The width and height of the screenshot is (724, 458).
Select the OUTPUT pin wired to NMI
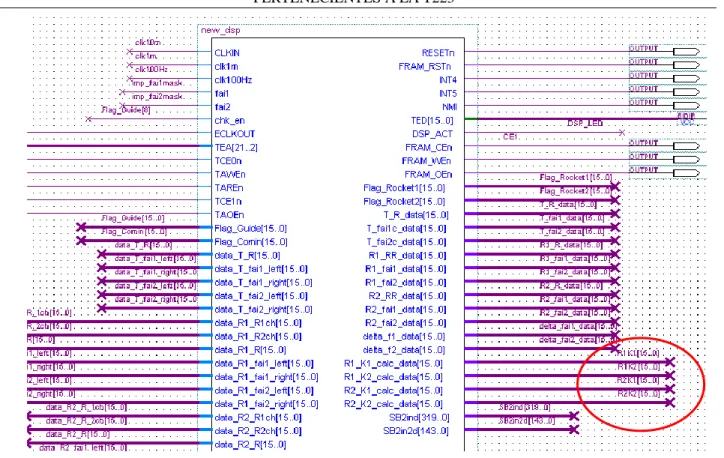coord(686,106)
